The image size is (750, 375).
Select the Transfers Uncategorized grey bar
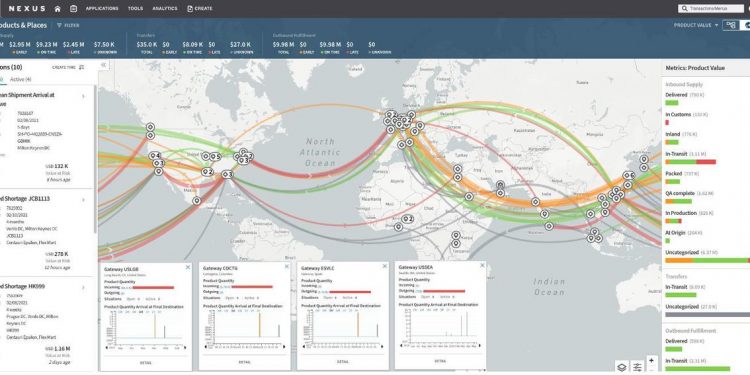tap(707, 314)
